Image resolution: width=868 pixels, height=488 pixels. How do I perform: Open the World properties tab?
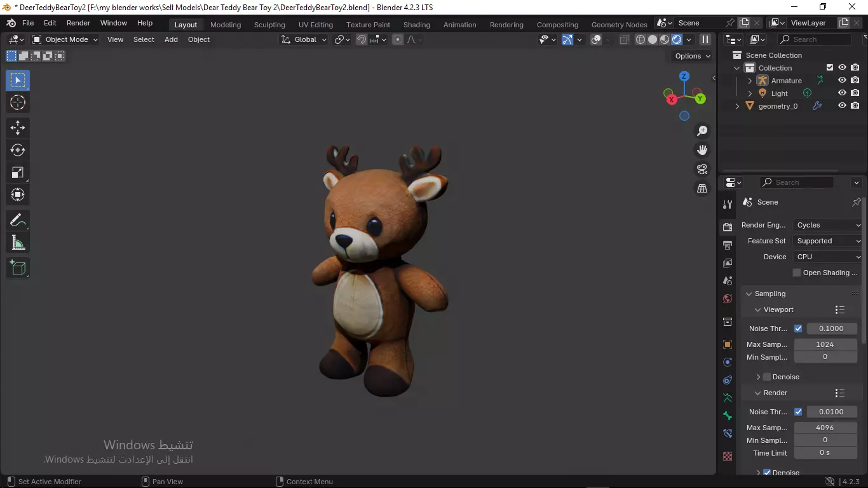(728, 299)
